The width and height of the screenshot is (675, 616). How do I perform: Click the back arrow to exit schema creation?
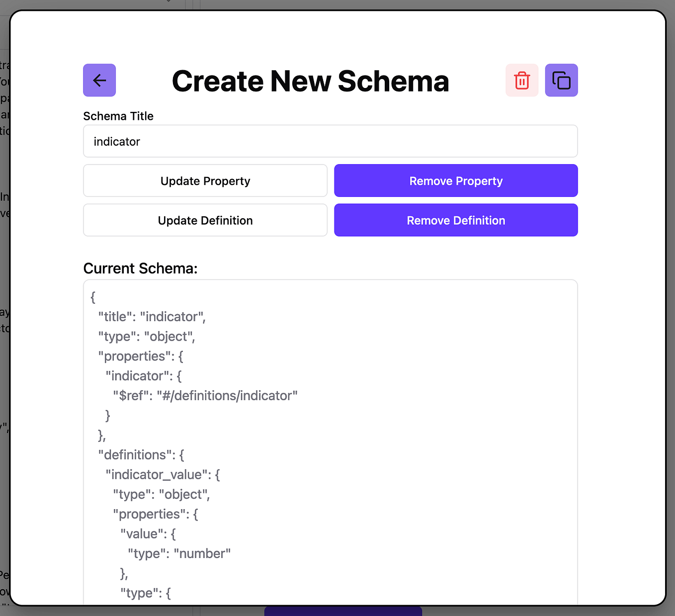99,80
